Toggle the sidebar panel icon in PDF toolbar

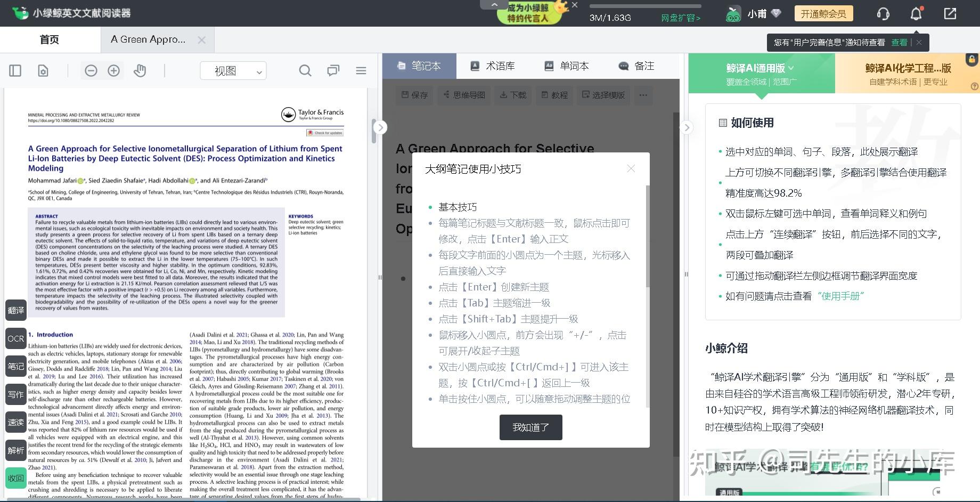pyautogui.click(x=15, y=70)
